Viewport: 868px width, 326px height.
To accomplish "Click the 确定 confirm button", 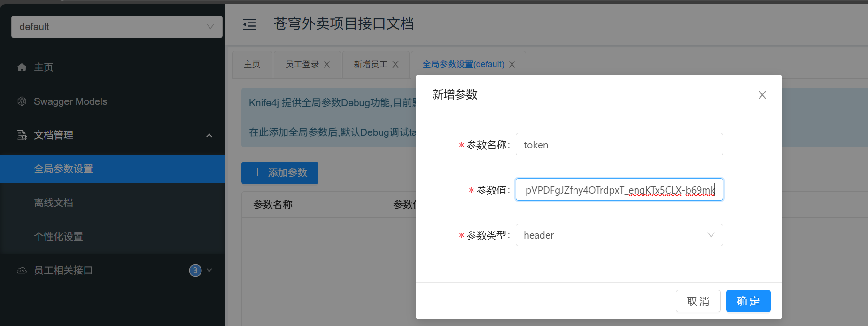I will click(x=748, y=301).
